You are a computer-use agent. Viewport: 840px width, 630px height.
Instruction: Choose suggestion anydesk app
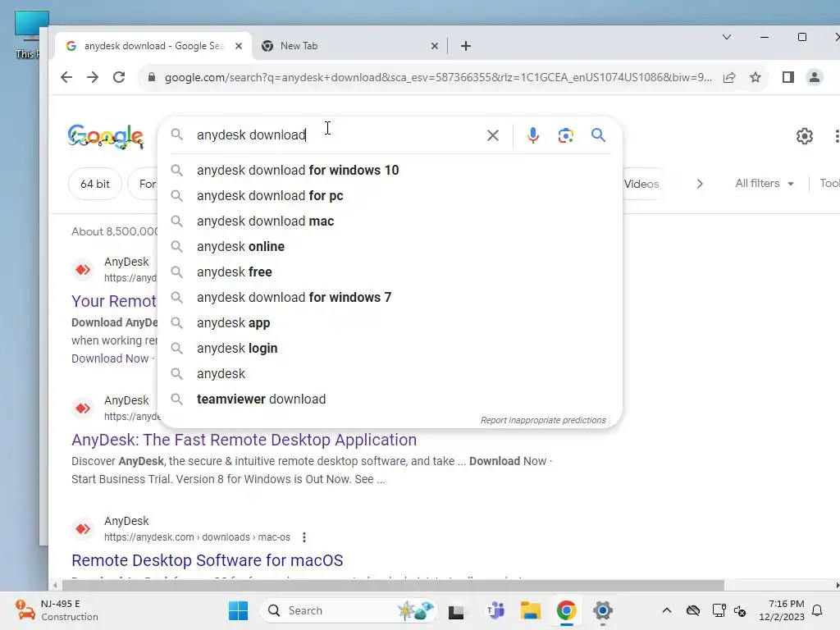pos(390,323)
